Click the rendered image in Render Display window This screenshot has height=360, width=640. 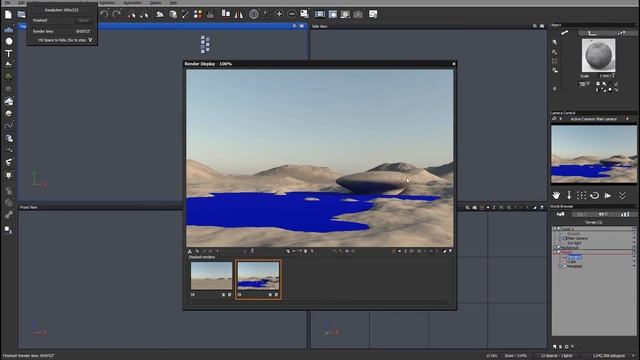pyautogui.click(x=320, y=158)
